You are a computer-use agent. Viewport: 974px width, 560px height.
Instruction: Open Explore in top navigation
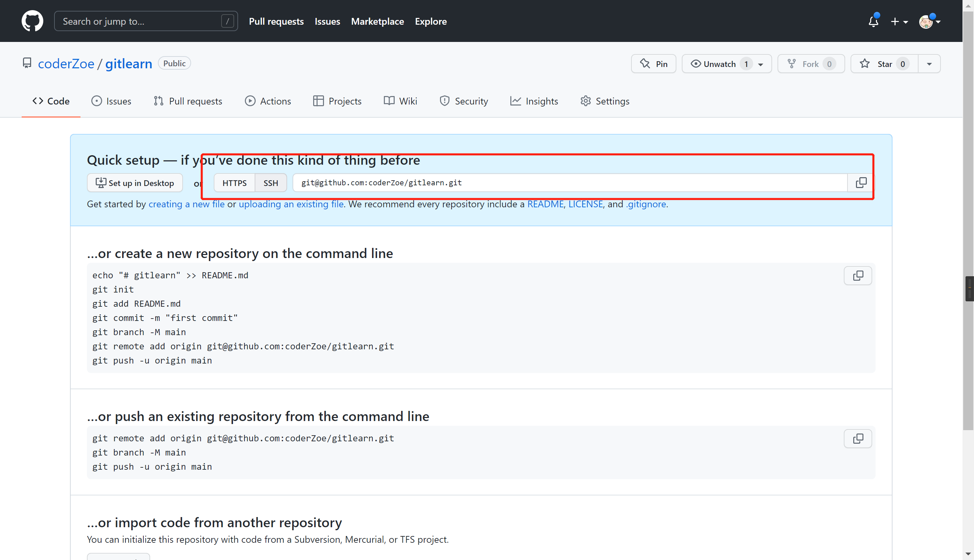[x=431, y=22]
